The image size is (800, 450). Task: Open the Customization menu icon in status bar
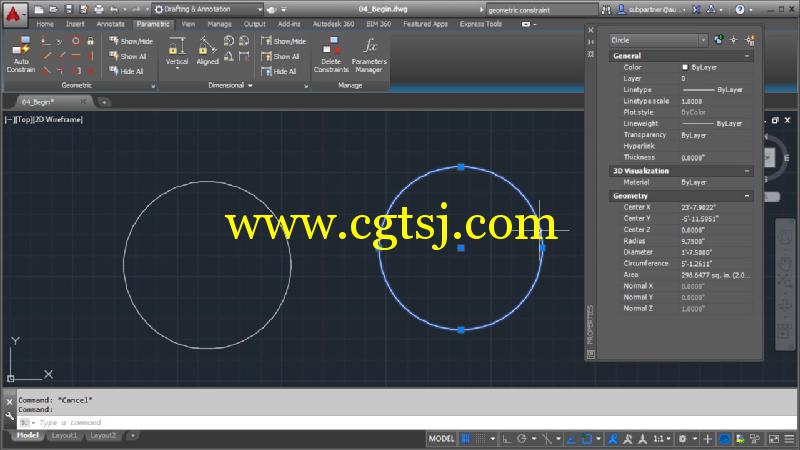click(789, 439)
